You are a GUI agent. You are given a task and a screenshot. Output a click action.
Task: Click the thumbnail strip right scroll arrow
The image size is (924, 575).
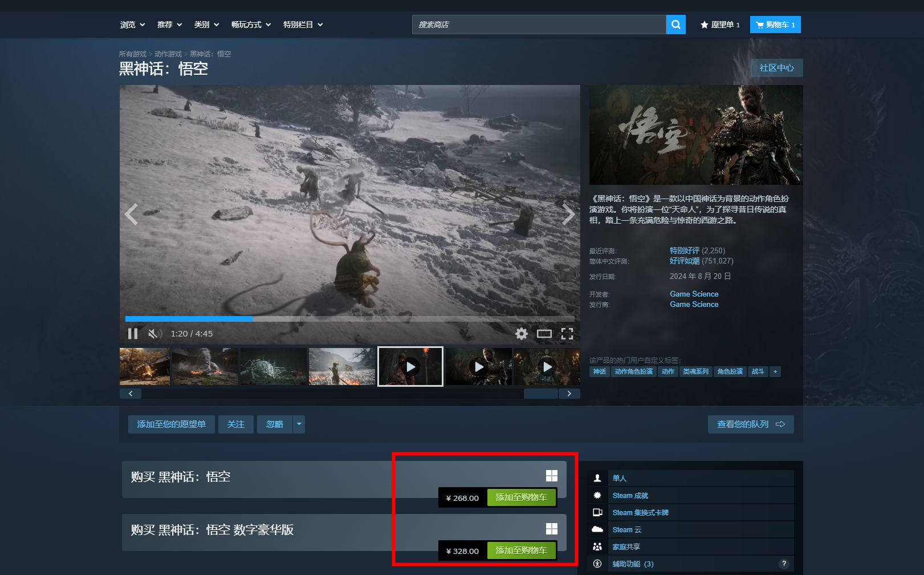pos(569,394)
